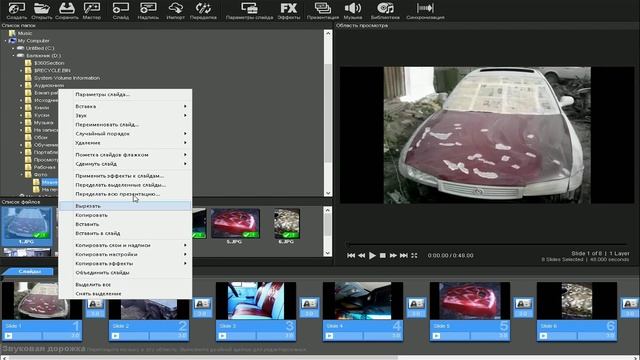The width and height of the screenshot is (640, 360).
Task: Select System Volume Information folder
Action: point(67,78)
